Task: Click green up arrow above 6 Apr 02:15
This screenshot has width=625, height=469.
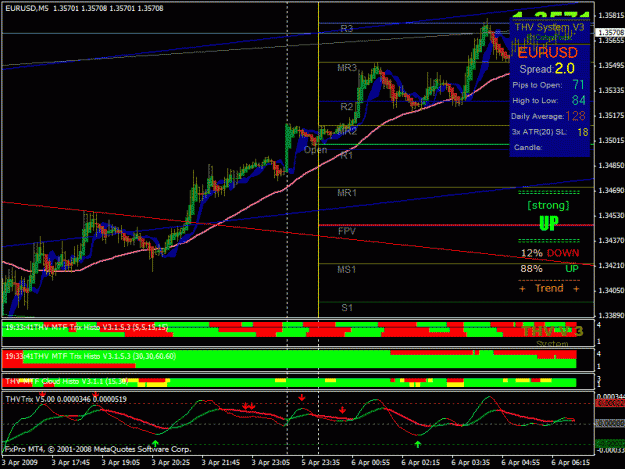Action: click(x=418, y=444)
